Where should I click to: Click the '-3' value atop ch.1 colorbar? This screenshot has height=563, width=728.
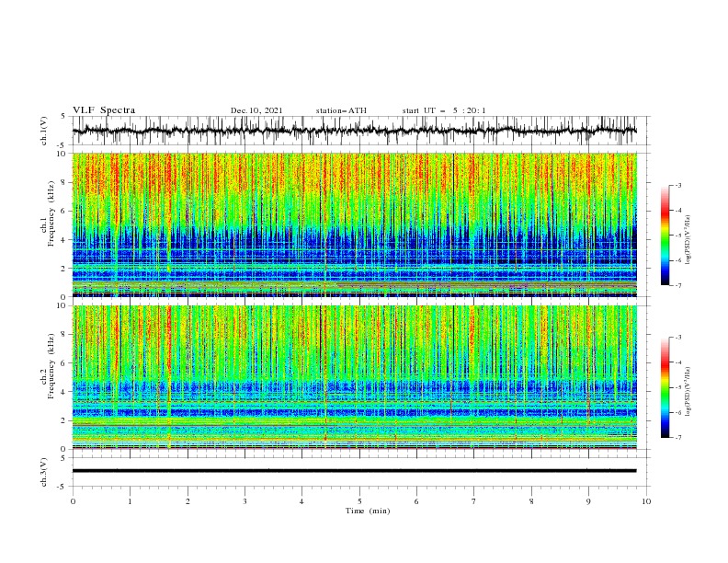click(677, 185)
